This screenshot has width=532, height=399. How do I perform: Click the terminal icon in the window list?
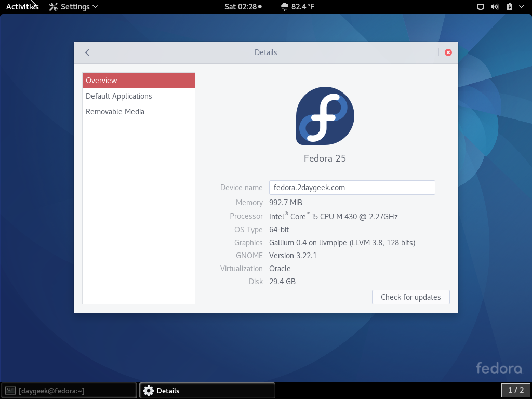coord(10,391)
